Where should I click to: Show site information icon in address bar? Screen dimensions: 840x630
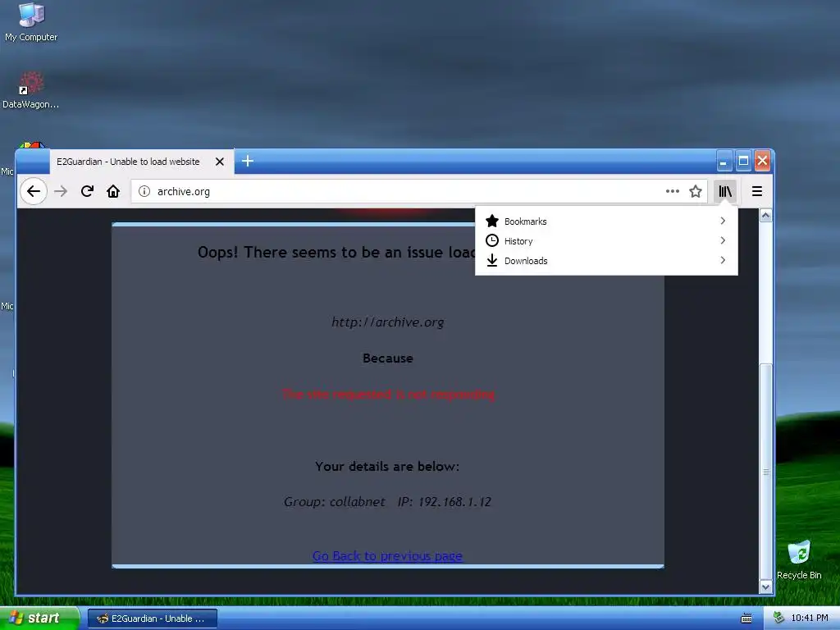pos(144,191)
